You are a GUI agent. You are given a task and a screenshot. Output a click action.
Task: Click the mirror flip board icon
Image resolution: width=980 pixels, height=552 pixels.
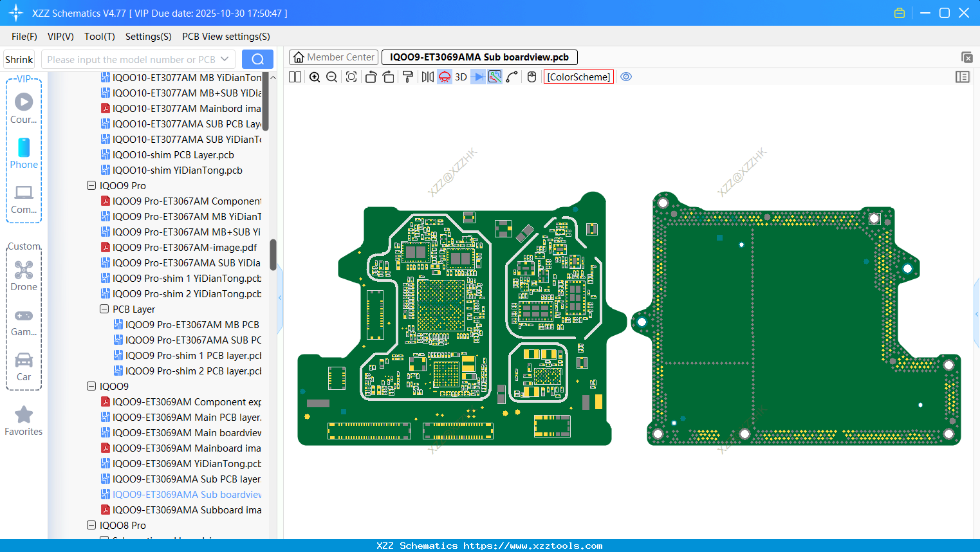(427, 77)
